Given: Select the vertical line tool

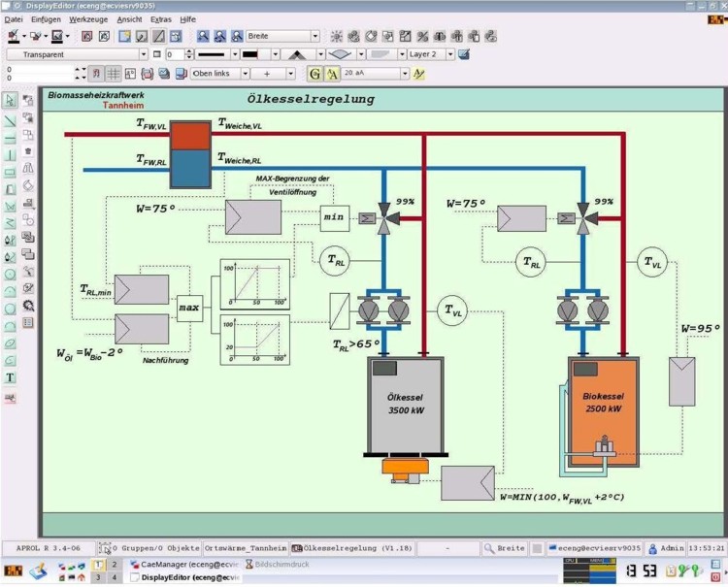Looking at the screenshot, I should [10, 155].
